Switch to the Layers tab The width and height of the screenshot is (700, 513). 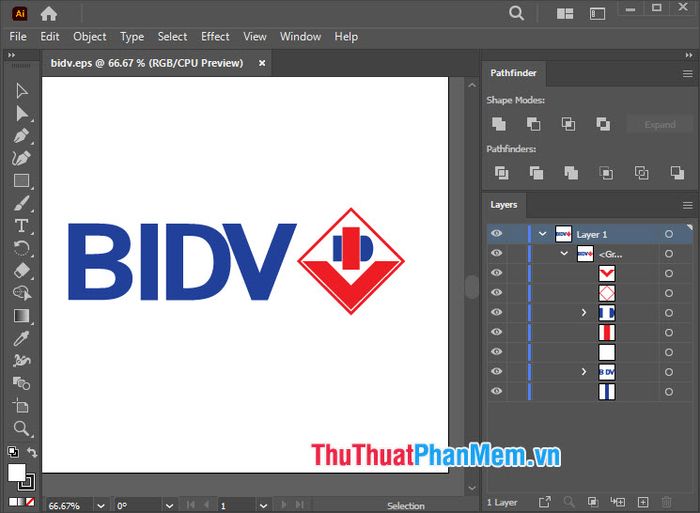pyautogui.click(x=504, y=204)
